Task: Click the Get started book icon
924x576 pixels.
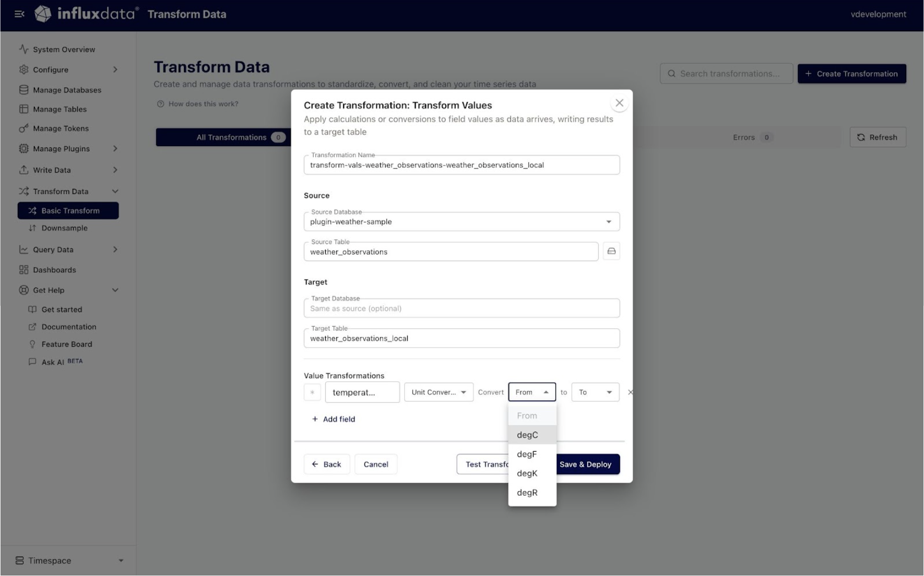Action: point(32,309)
